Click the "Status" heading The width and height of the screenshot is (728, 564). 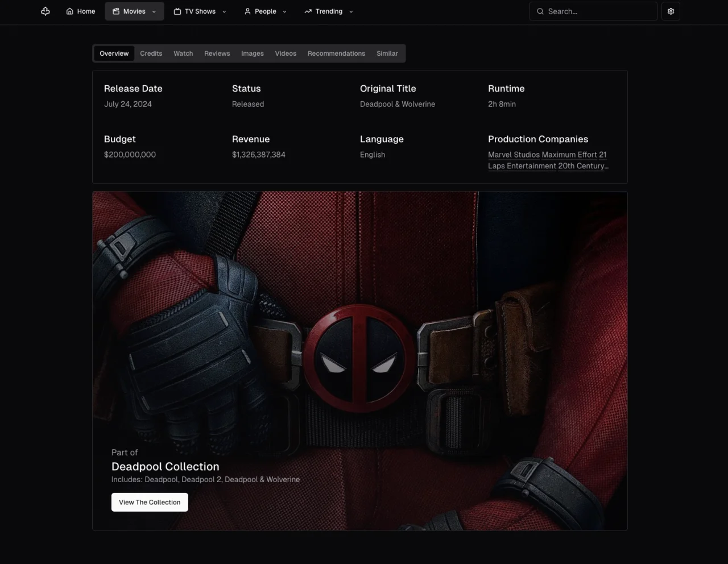coord(246,89)
